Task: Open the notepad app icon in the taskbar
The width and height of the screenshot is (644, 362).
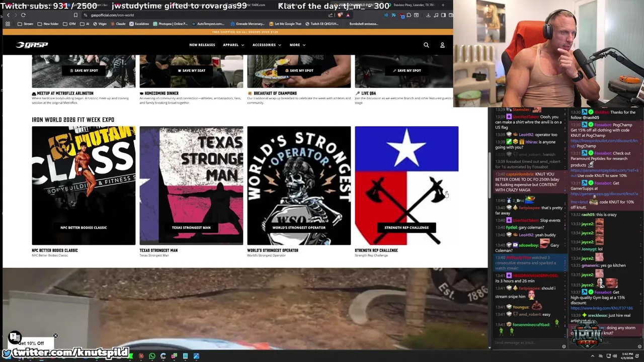Action: [x=185, y=356]
